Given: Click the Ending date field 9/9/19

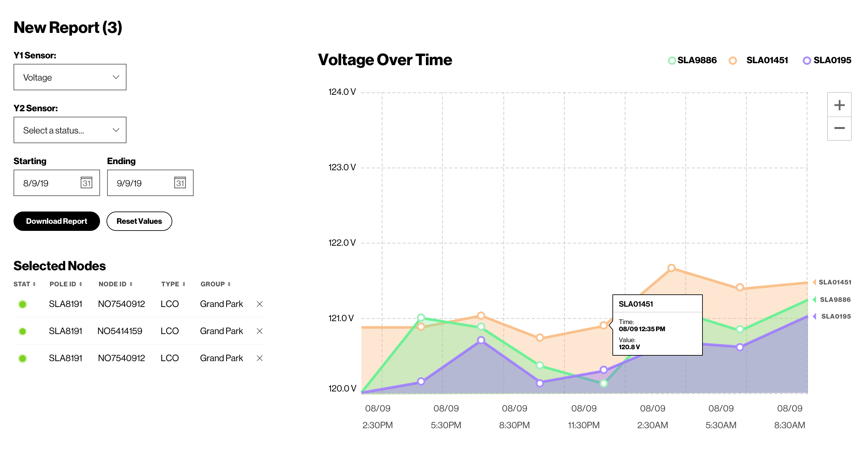Looking at the screenshot, I should pyautogui.click(x=150, y=183).
